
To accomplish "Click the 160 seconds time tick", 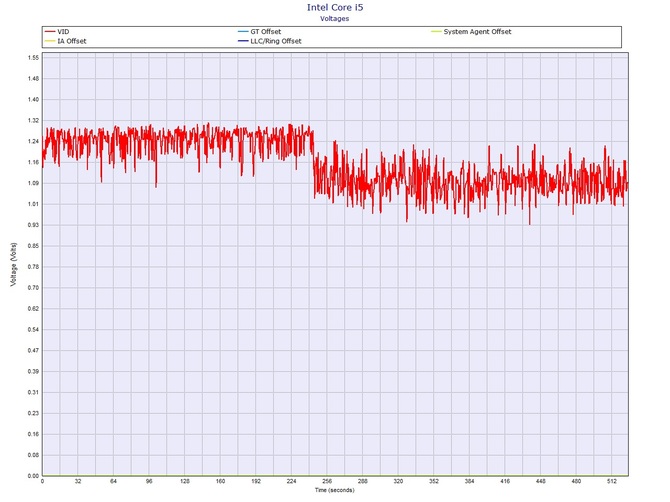I will (220, 481).
